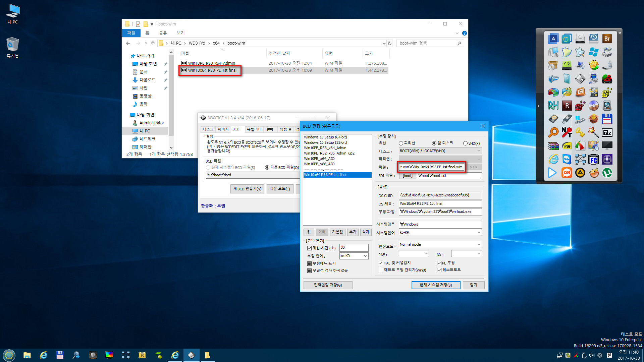Select Win10PE_x64_AIO in boot entry list
Screen dimensions: 644x362
point(337,159)
